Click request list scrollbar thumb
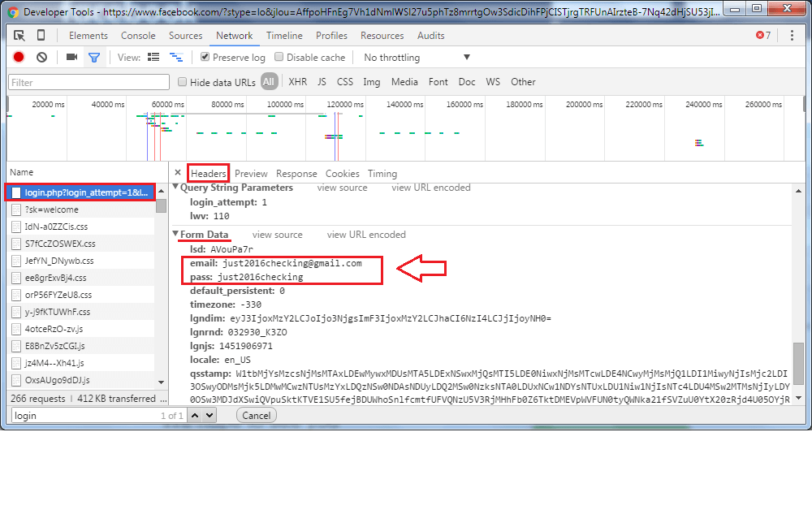This screenshot has width=812, height=514. [161, 205]
